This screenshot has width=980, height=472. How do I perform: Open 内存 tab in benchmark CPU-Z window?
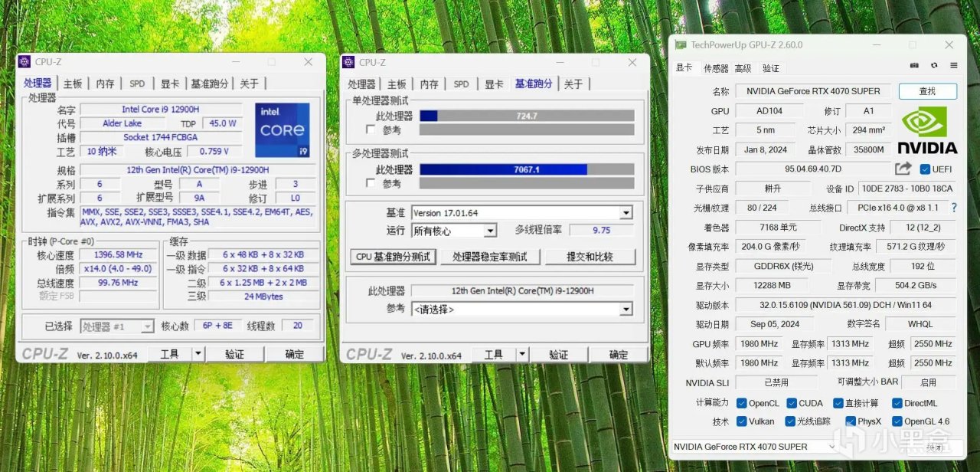[x=430, y=84]
